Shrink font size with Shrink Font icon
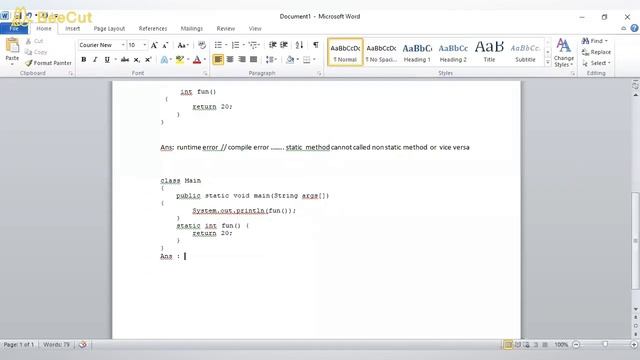This screenshot has height=360, width=640. [165, 45]
